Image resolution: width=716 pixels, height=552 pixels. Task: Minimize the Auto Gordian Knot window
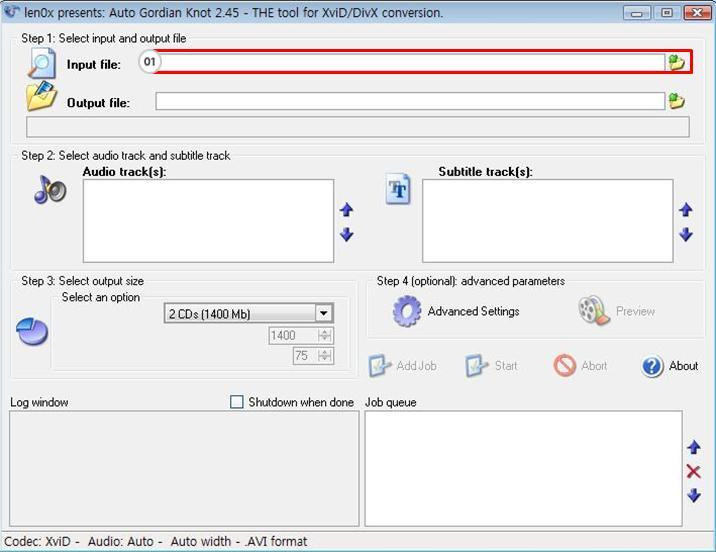pyautogui.click(x=637, y=13)
